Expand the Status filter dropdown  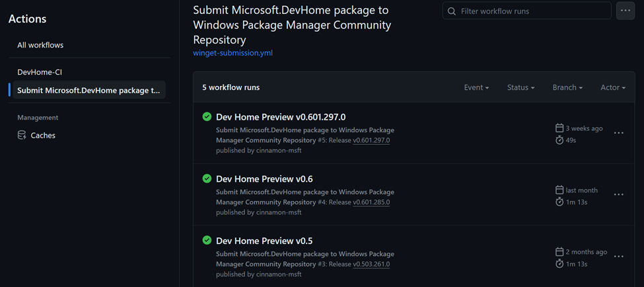click(520, 87)
